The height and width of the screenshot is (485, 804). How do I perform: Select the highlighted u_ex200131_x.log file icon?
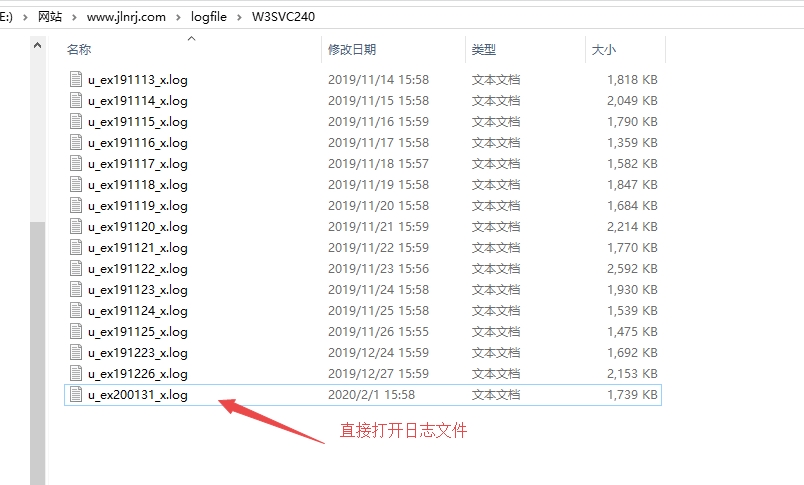point(75,395)
